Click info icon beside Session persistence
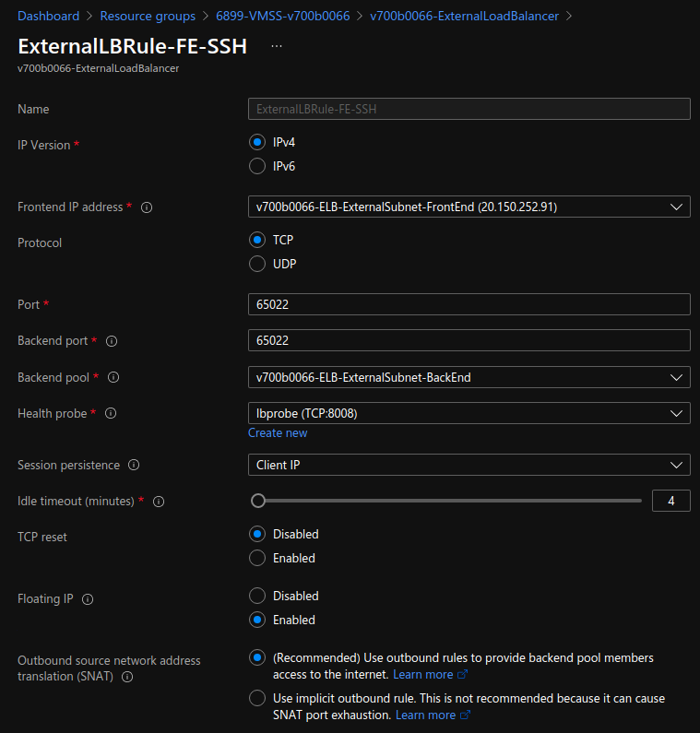Image resolution: width=700 pixels, height=733 pixels. [x=134, y=466]
